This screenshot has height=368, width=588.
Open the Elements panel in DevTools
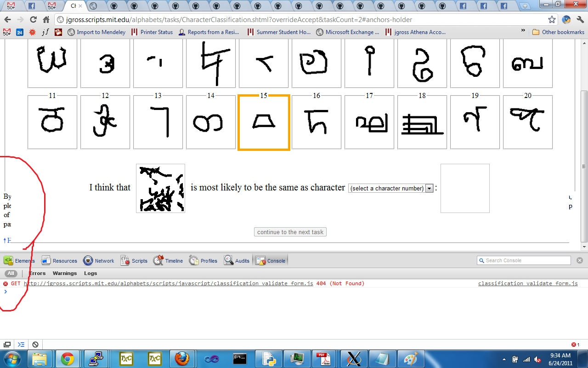pos(19,261)
